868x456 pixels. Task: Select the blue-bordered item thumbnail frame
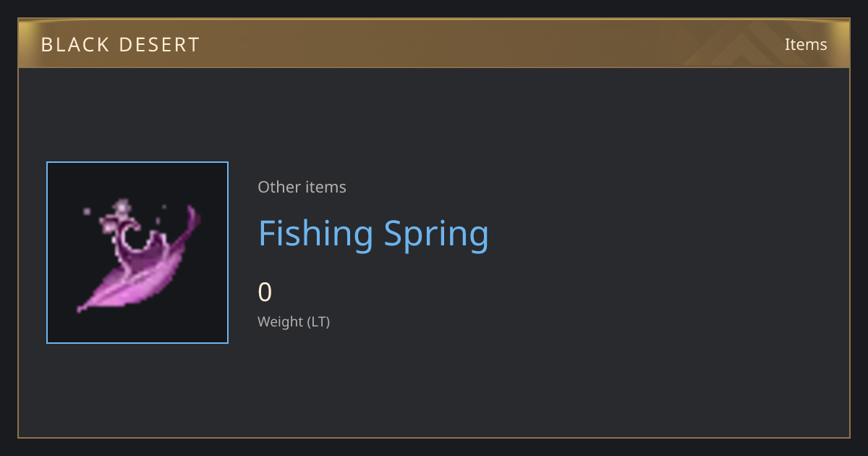tap(137, 253)
